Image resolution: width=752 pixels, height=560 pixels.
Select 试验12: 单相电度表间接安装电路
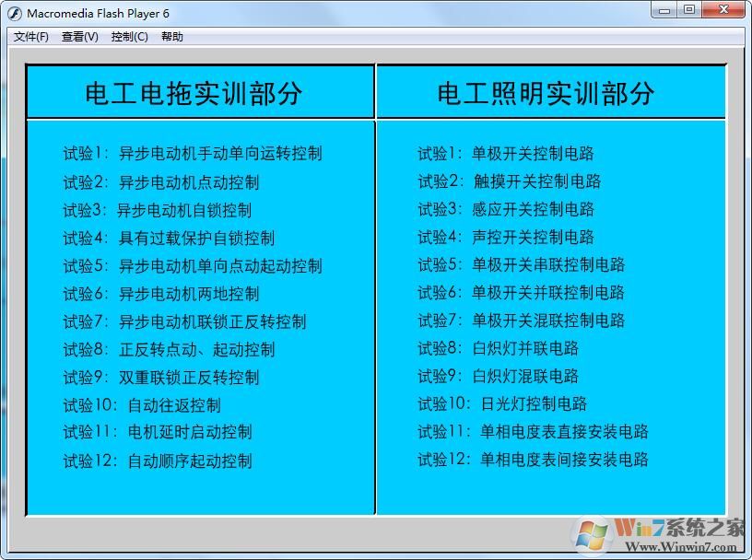(535, 461)
